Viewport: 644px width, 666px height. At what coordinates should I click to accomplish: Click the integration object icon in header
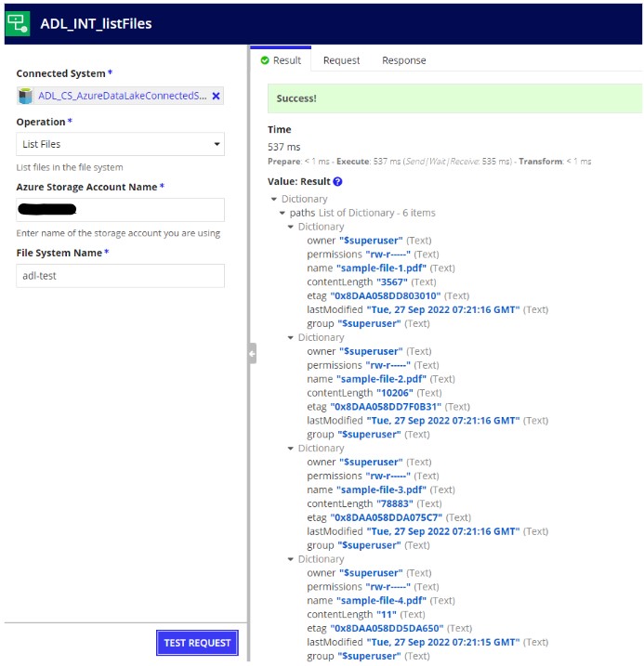[18, 23]
